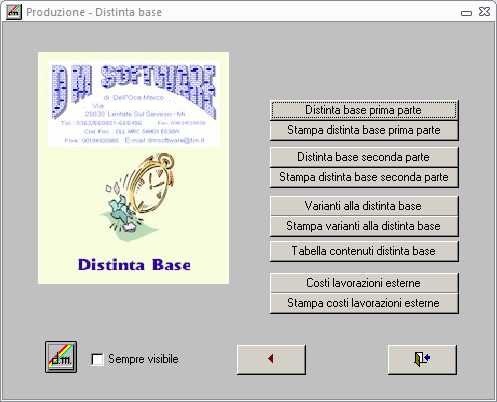
Task: Open Tabella contenuti distinta base
Action: click(x=364, y=251)
